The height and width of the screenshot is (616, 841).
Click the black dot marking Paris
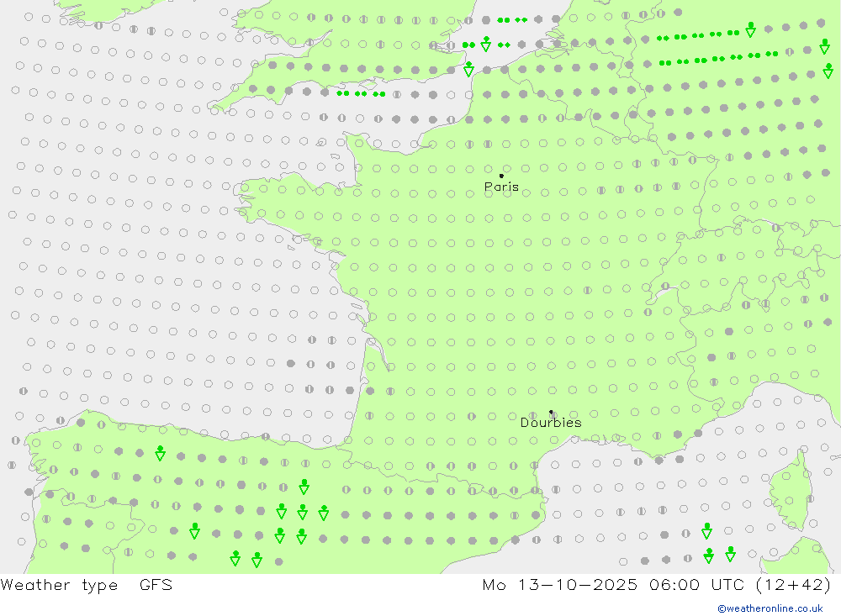tap(501, 176)
